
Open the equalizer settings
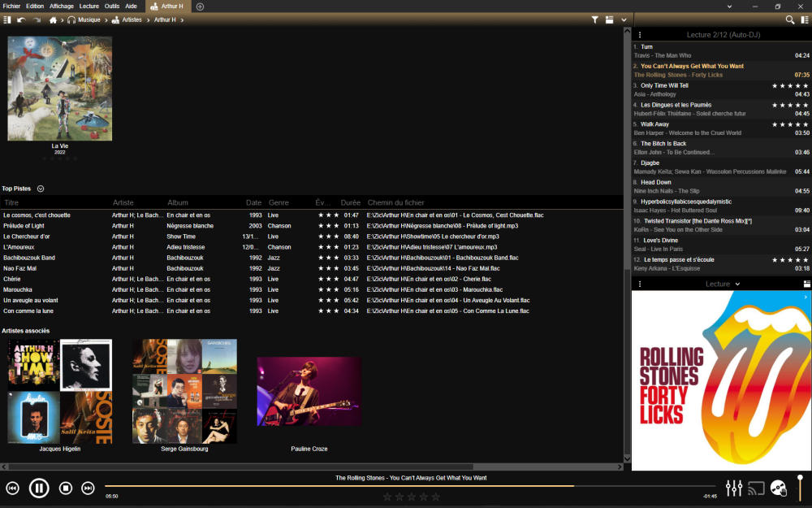pyautogui.click(x=734, y=488)
